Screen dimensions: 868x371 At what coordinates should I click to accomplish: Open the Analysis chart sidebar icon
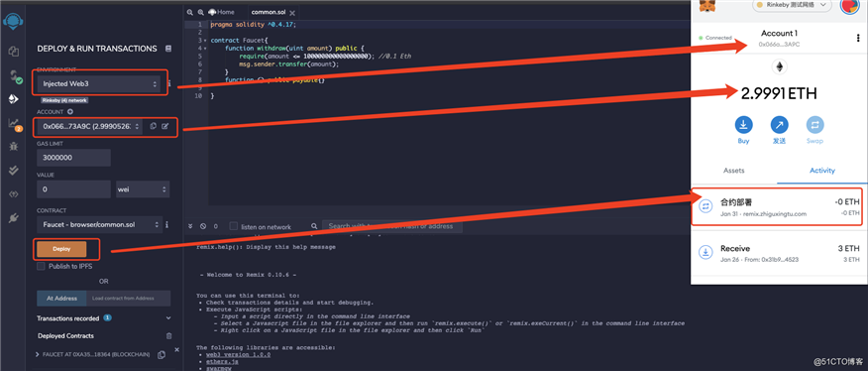(x=14, y=124)
